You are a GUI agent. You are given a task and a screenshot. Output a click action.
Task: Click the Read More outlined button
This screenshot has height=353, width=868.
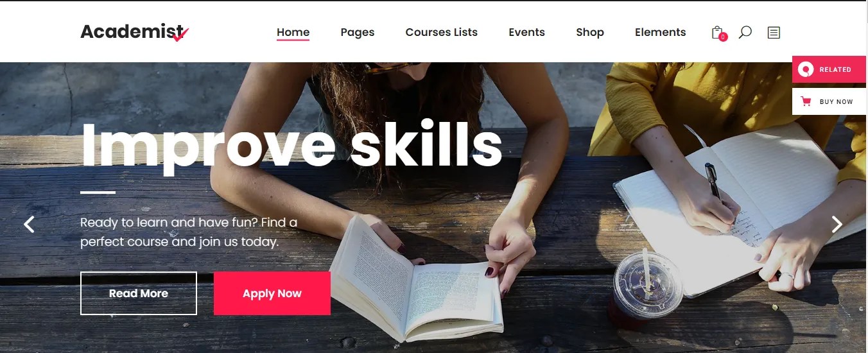coord(139,293)
